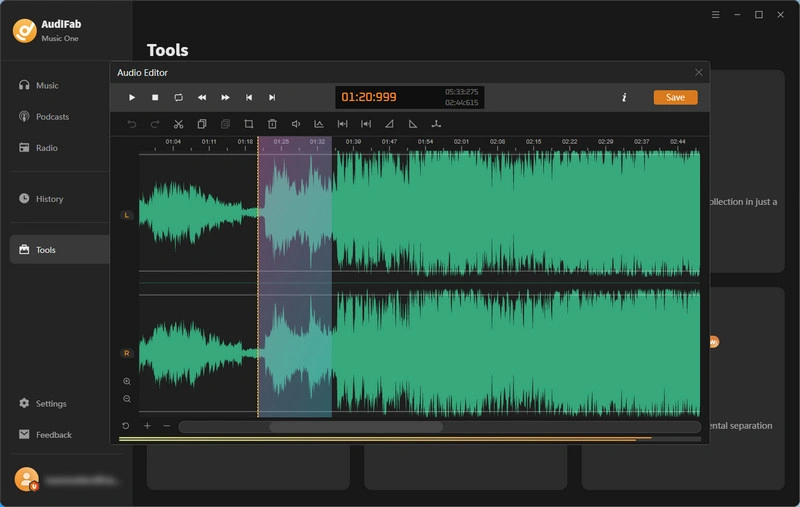This screenshot has height=507, width=800.
Task: Open the Radio section
Action: click(38, 147)
